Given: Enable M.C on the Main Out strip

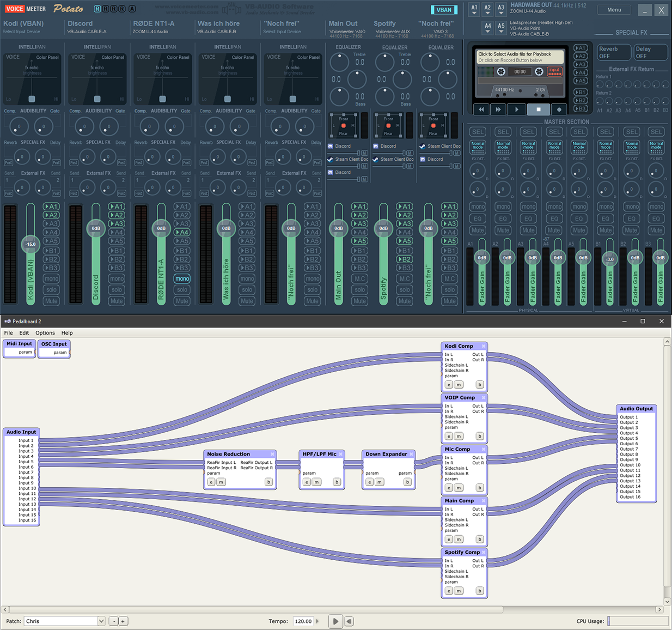Looking at the screenshot, I should 359,278.
